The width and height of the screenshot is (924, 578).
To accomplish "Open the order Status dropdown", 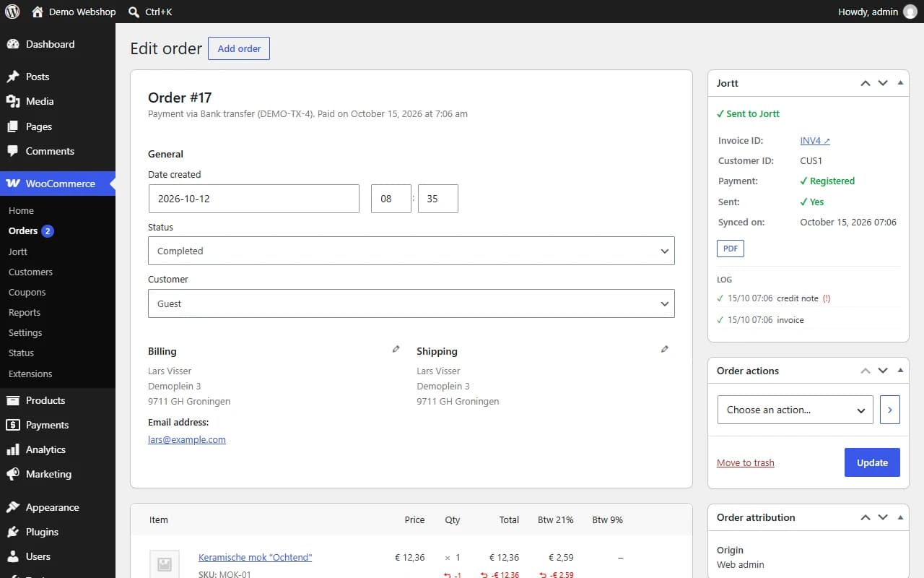I will tap(411, 251).
